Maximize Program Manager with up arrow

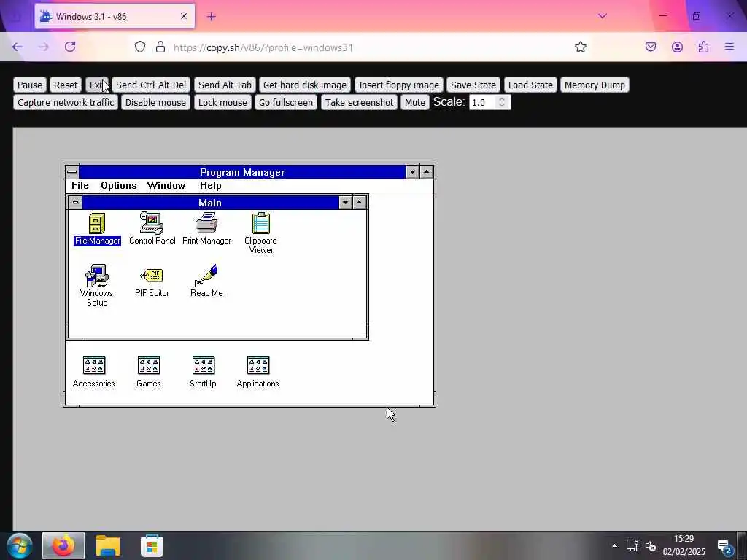[426, 172]
